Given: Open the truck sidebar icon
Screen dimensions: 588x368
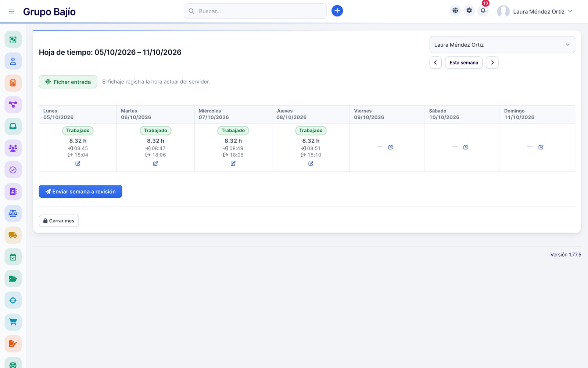Looking at the screenshot, I should (x=13, y=235).
